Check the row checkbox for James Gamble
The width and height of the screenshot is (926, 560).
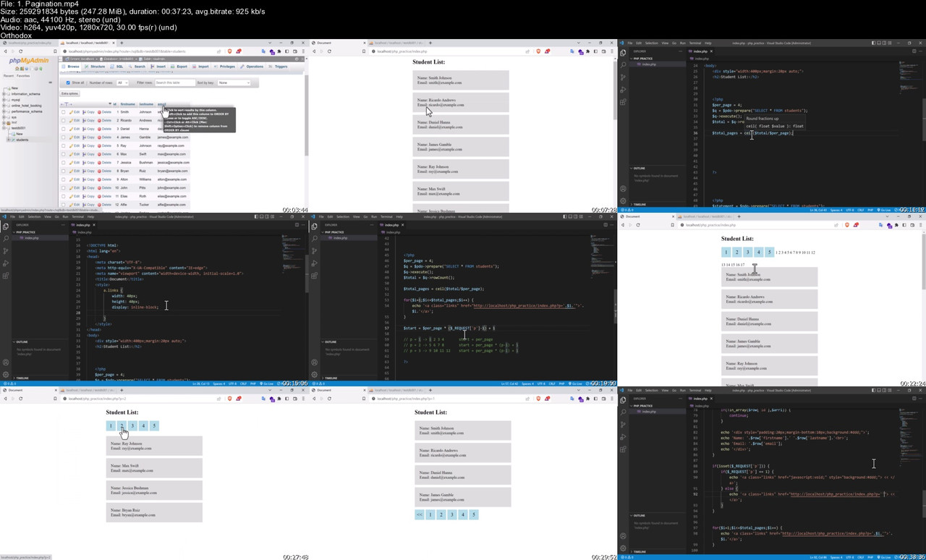(63, 137)
